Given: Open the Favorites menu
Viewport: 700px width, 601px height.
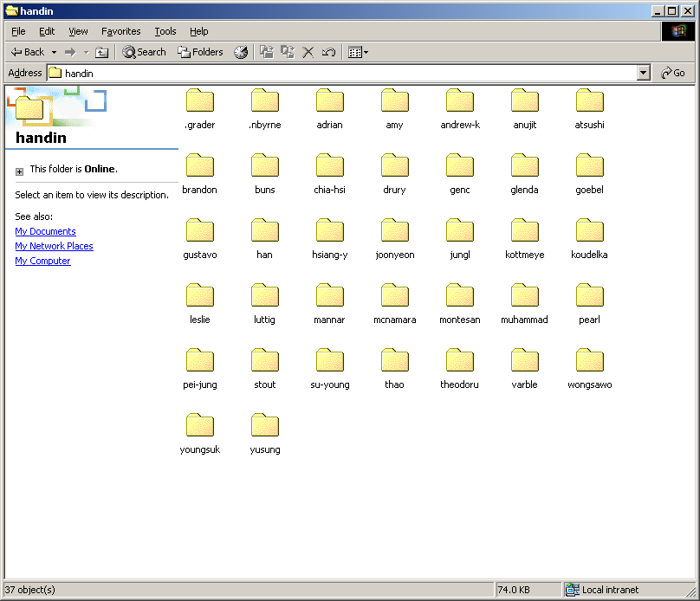Looking at the screenshot, I should point(120,31).
